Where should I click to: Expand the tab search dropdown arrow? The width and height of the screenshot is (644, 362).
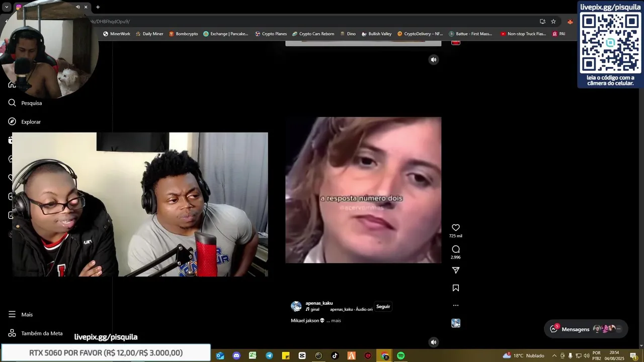pyautogui.click(x=7, y=7)
